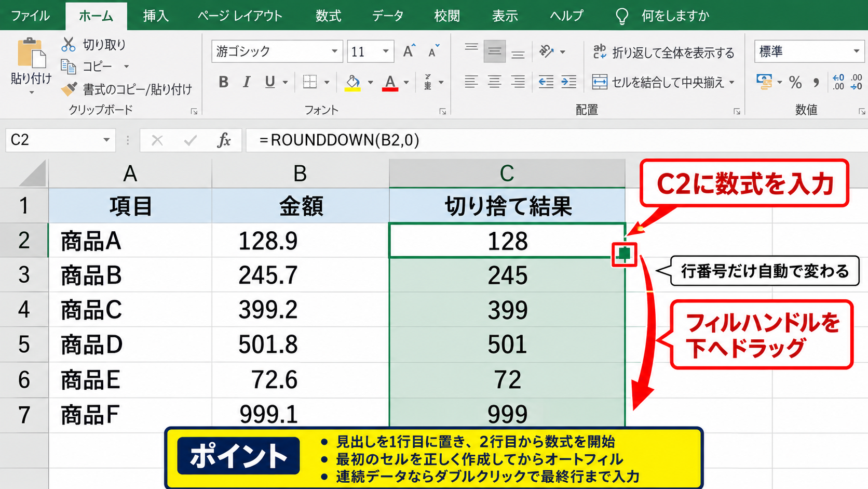The image size is (868, 489).
Task: Apply comma style number format
Action: [x=817, y=82]
